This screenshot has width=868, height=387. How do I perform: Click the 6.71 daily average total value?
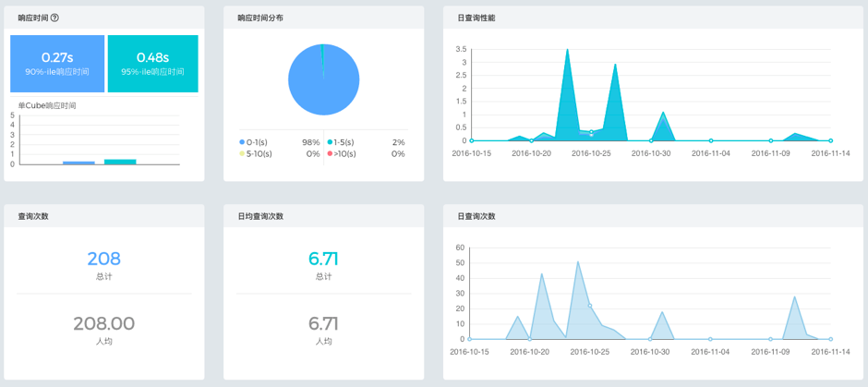click(x=323, y=259)
